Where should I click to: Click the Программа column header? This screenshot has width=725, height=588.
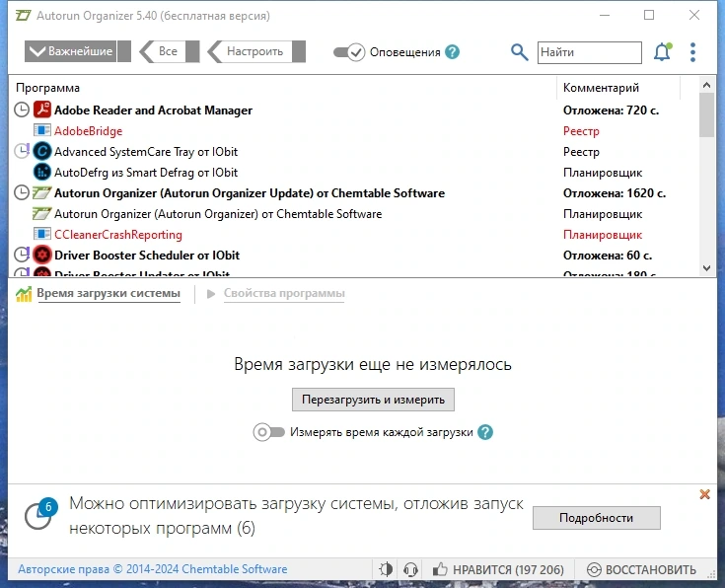coord(47,88)
